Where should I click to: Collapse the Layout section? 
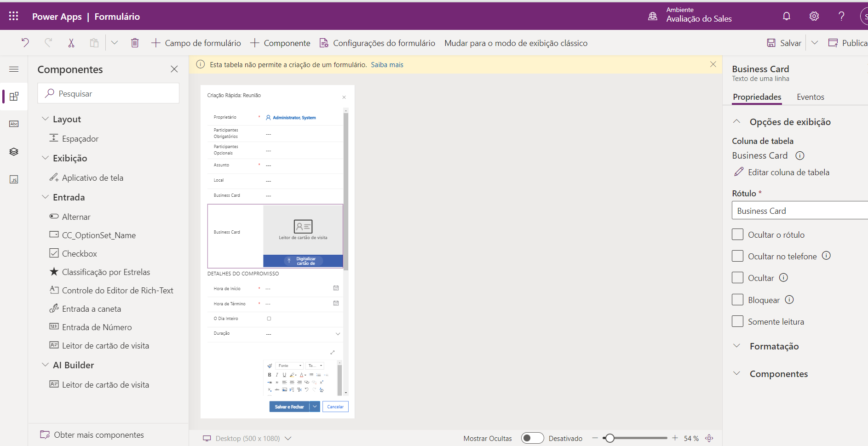click(x=45, y=119)
